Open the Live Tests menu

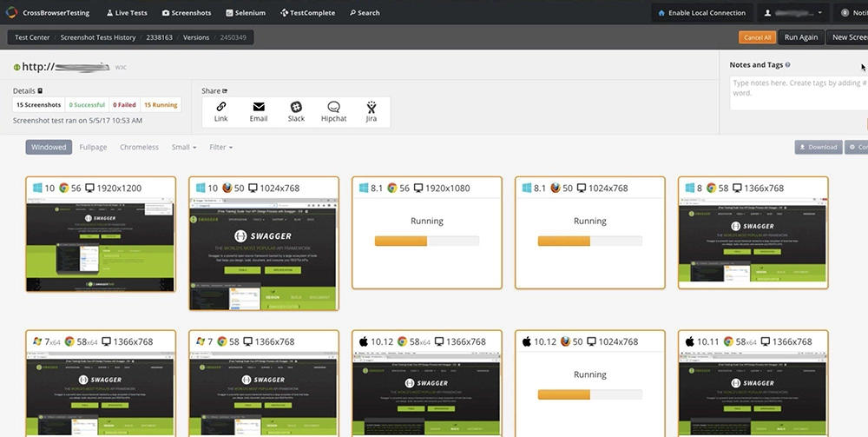click(127, 13)
